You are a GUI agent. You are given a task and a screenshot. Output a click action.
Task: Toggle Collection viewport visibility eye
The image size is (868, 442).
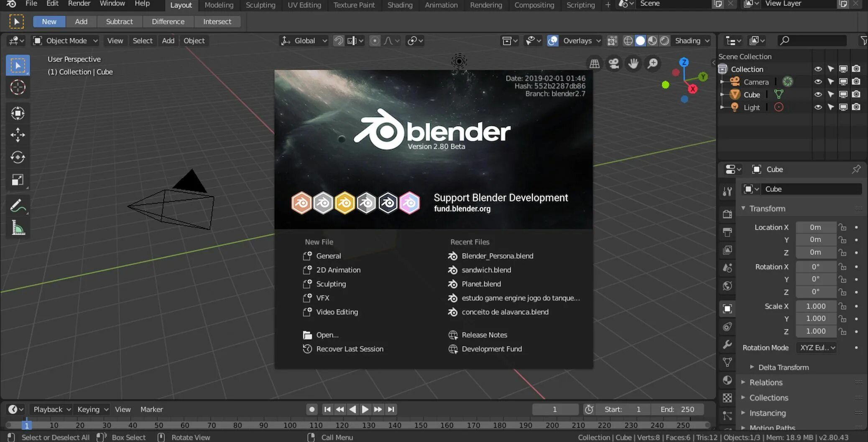click(818, 69)
